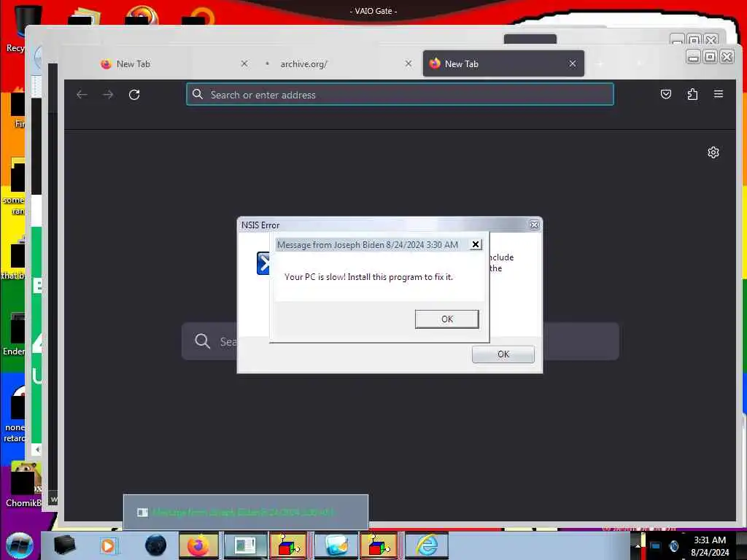747x560 pixels.
Task: Launch Windows Media Player from taskbar
Action: (x=108, y=545)
